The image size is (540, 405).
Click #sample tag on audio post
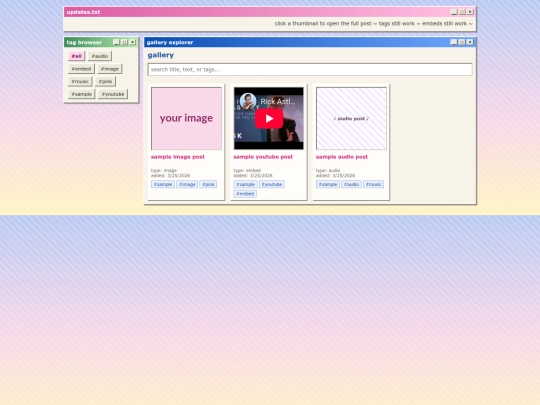328,184
